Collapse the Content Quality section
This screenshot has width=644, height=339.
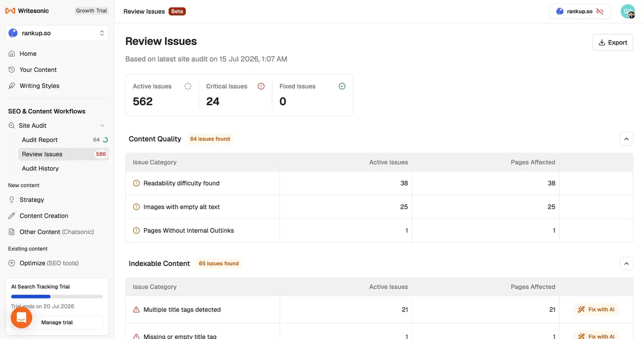pos(626,139)
